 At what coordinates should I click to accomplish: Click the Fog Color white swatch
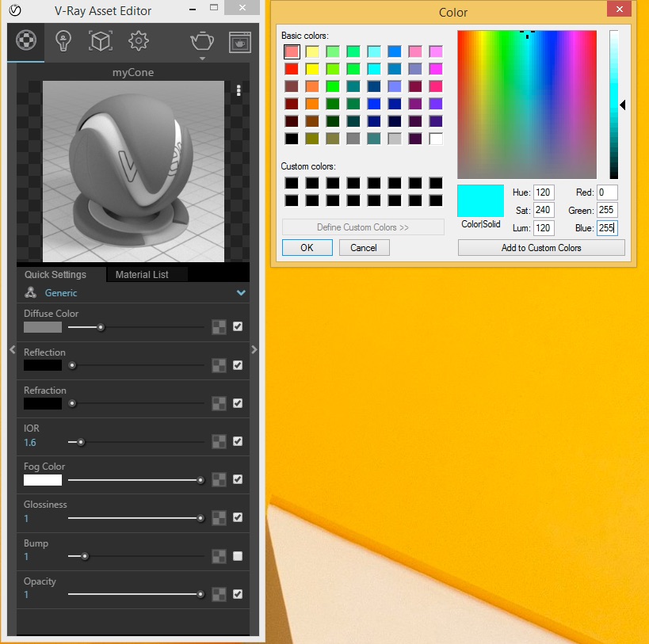click(43, 480)
